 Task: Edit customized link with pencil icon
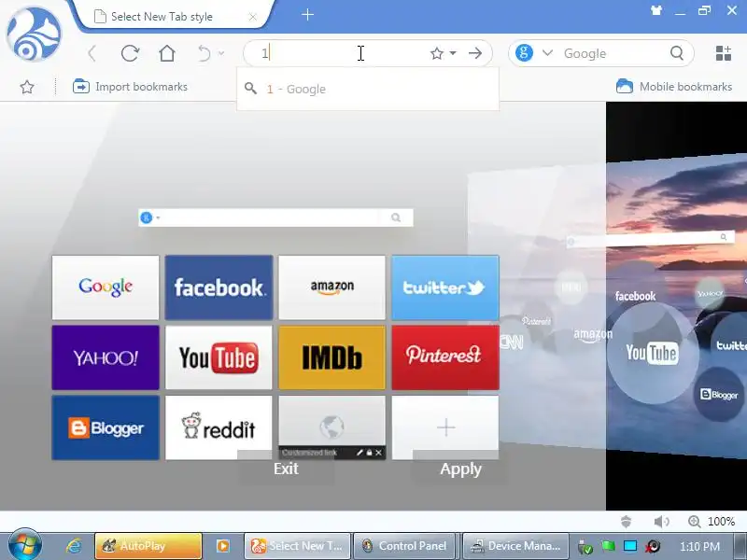coord(359,453)
